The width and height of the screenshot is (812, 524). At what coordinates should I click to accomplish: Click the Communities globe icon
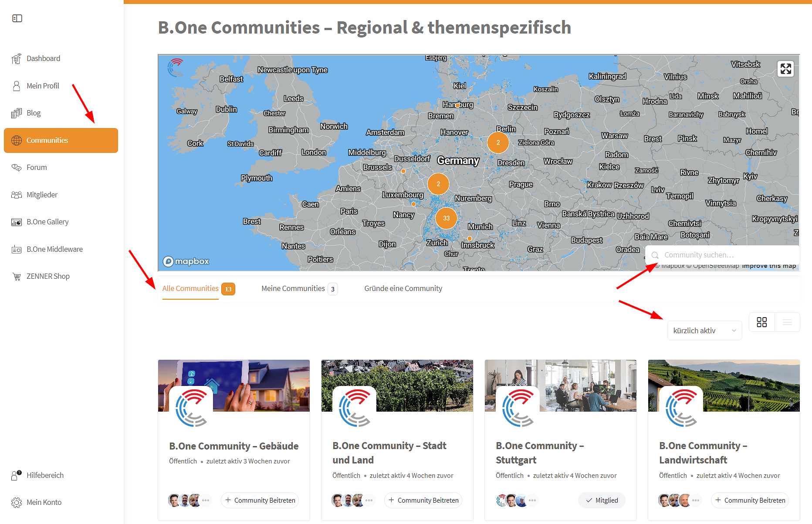click(17, 140)
